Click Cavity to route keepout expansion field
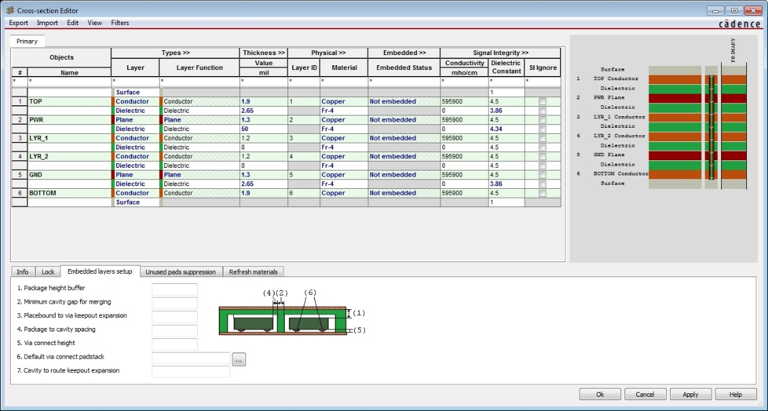 [x=191, y=372]
